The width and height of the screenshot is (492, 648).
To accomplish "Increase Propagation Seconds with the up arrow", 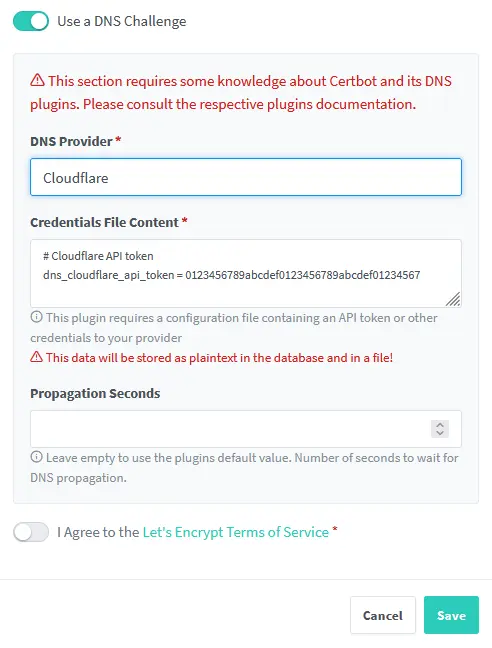I will click(x=440, y=424).
